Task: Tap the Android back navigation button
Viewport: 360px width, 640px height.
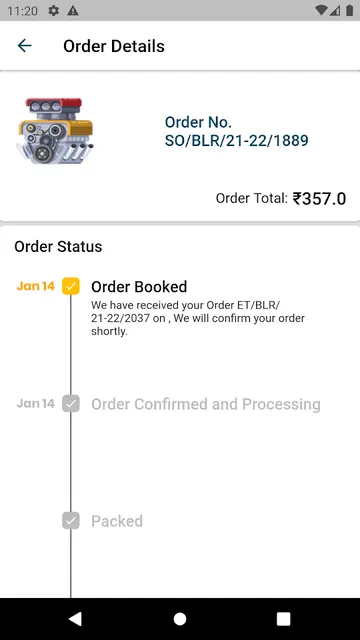Action: [75, 619]
